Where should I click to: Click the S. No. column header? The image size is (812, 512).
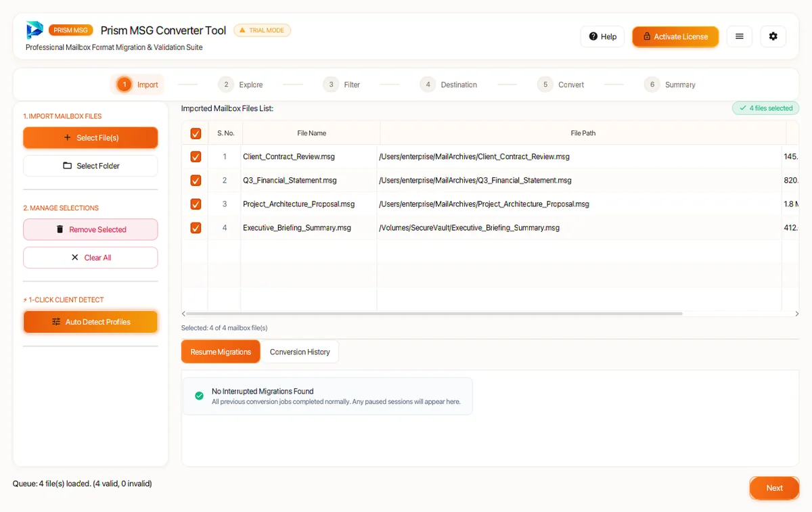pyautogui.click(x=225, y=133)
